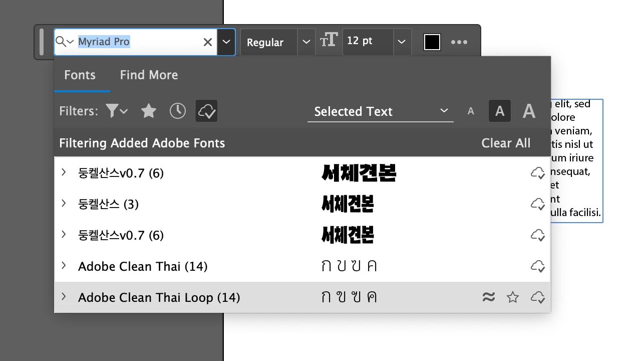Open the Regular font style dropdown
The height and width of the screenshot is (361, 644).
306,42
